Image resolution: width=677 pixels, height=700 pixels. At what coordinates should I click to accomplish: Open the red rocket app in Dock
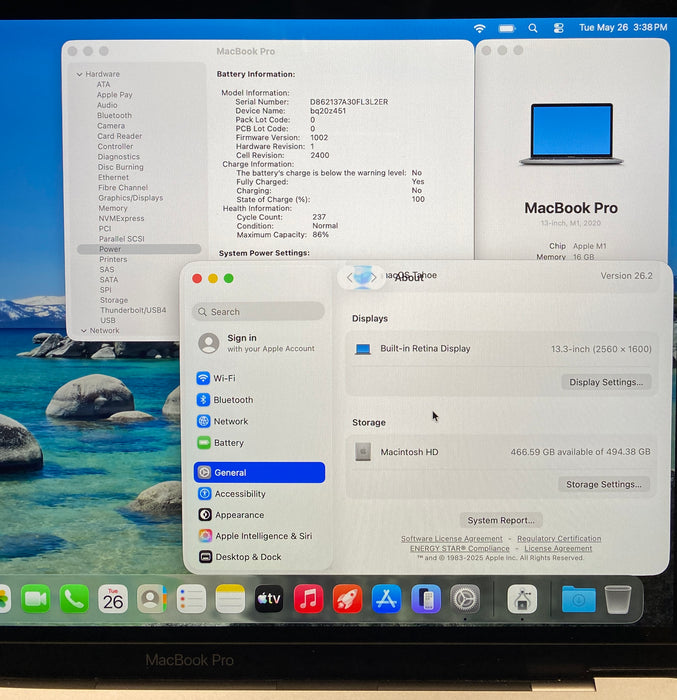click(x=347, y=599)
